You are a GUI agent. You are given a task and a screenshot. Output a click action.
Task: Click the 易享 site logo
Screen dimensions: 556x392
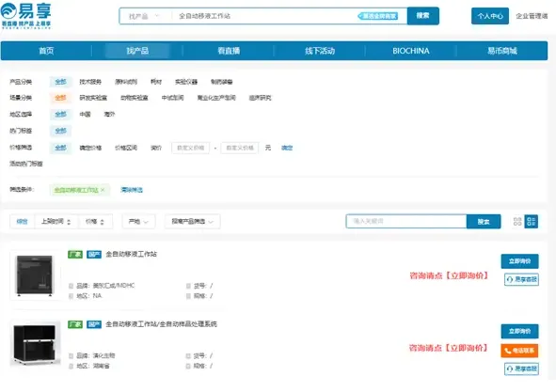coord(26,16)
